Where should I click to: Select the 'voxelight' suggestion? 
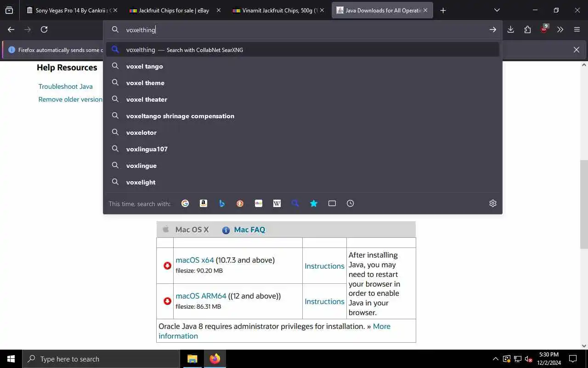tap(303, 182)
